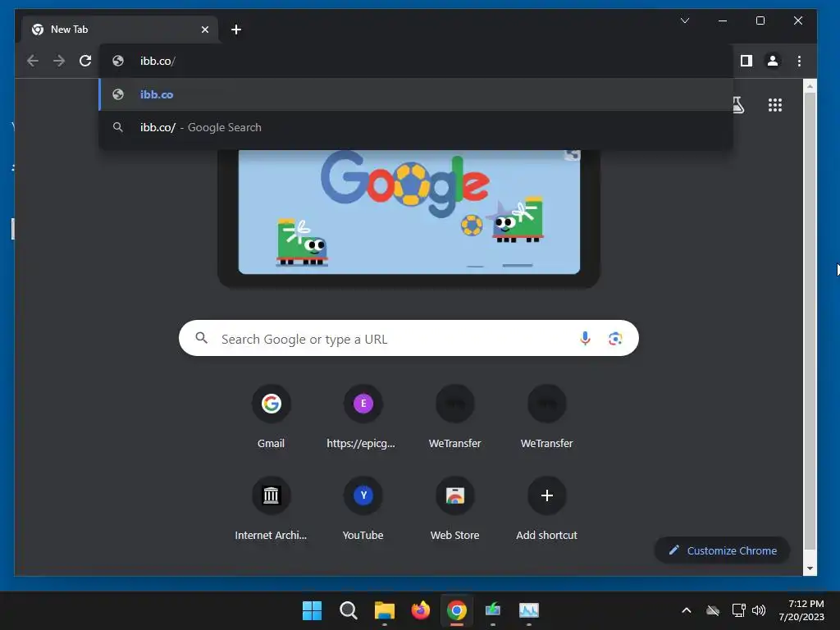Open the Internet Archive shortcut
Image resolution: width=840 pixels, height=630 pixels.
[271, 509]
